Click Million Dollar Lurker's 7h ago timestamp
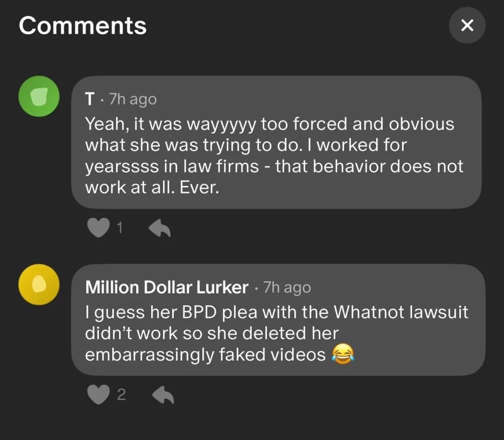Viewport: 504px width, 440px height. pos(287,287)
